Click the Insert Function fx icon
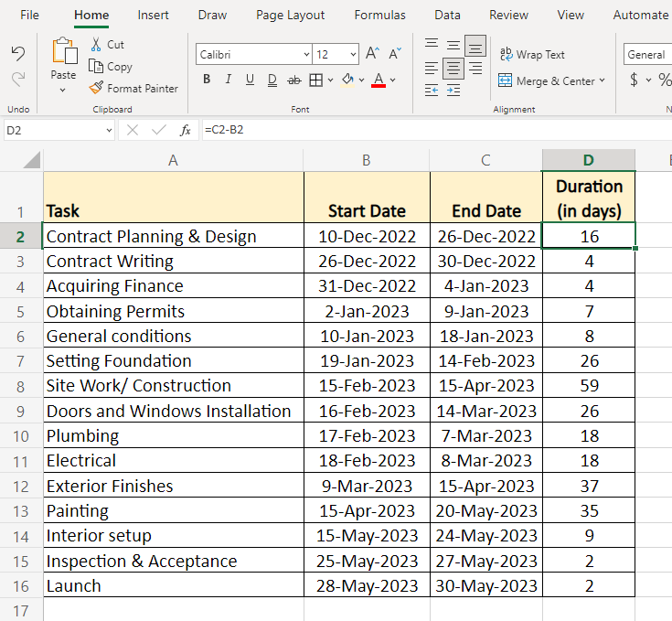The width and height of the screenshot is (672, 621). [x=185, y=131]
